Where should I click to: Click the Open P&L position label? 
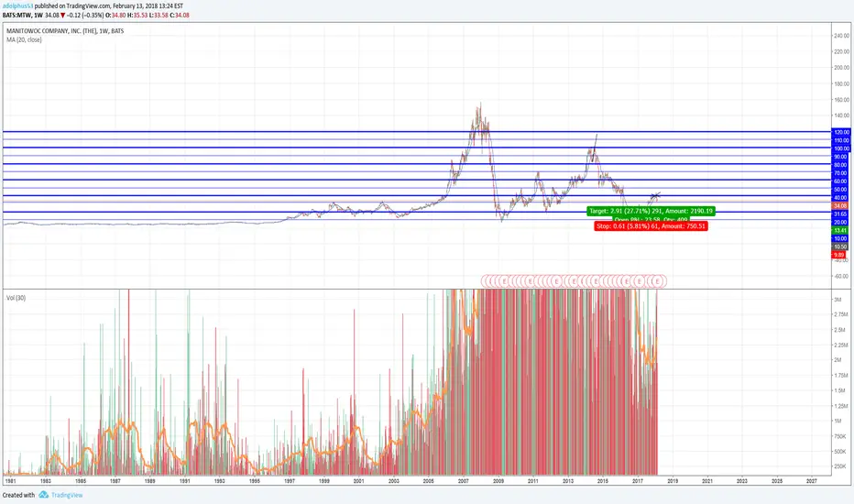(651, 219)
